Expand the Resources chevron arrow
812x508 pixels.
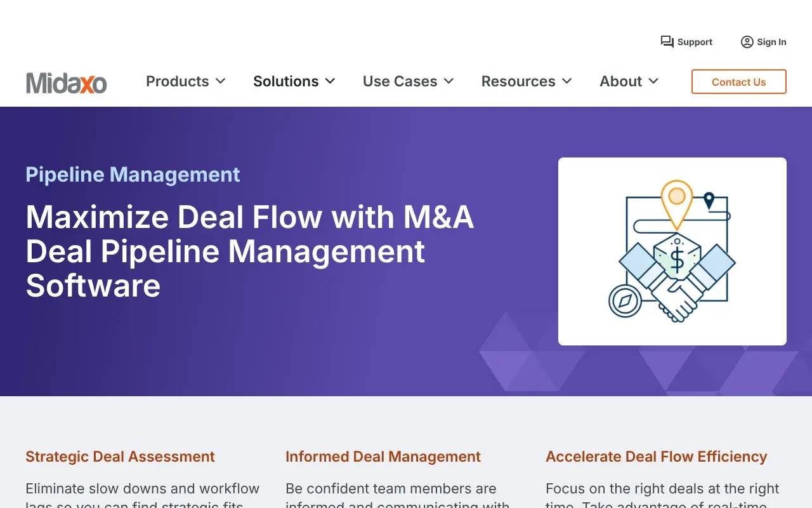tap(567, 81)
